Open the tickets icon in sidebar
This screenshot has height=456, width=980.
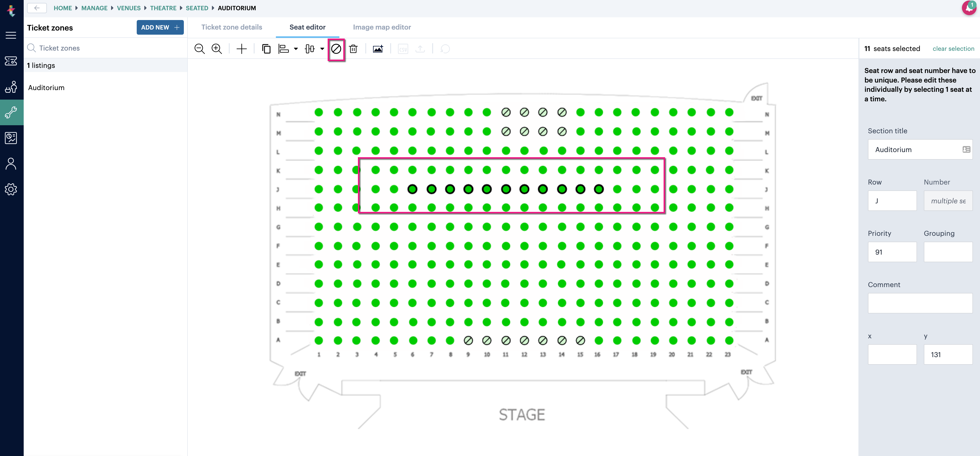click(11, 61)
